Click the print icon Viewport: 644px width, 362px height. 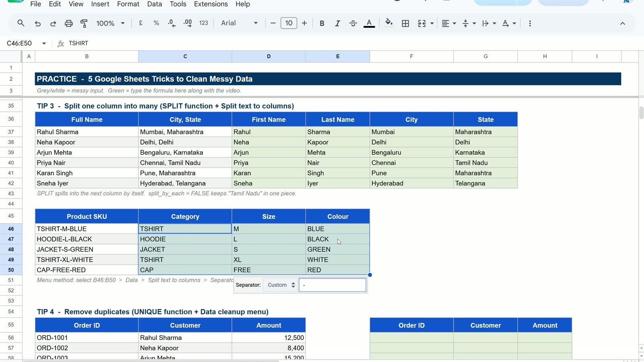tap(69, 23)
